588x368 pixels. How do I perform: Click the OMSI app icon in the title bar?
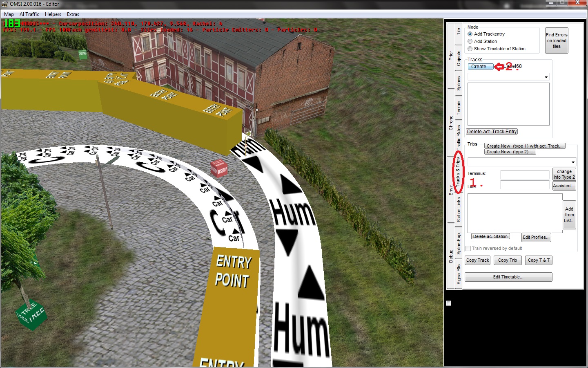(x=4, y=4)
